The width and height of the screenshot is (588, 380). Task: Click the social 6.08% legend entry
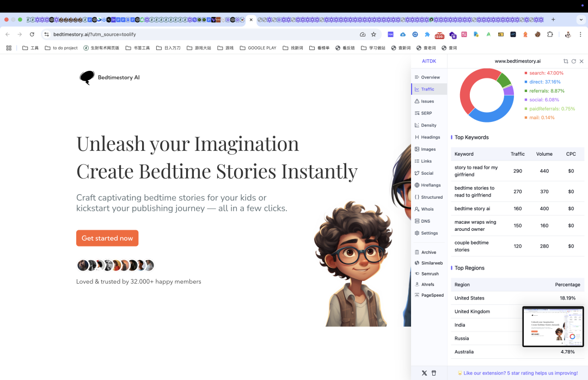point(542,100)
